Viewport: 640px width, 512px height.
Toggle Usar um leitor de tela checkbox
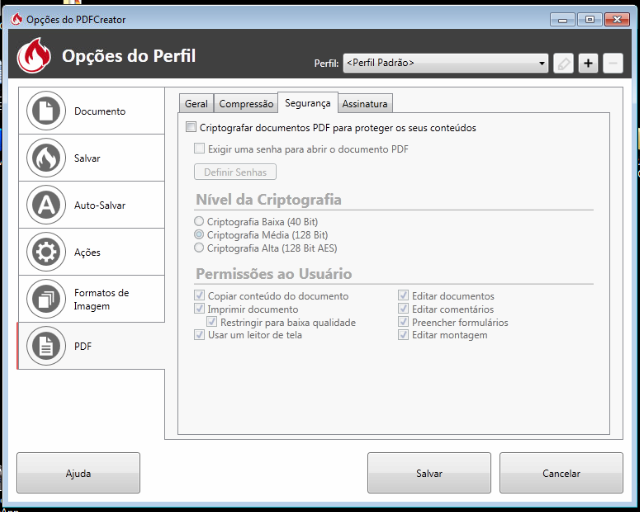click(199, 335)
